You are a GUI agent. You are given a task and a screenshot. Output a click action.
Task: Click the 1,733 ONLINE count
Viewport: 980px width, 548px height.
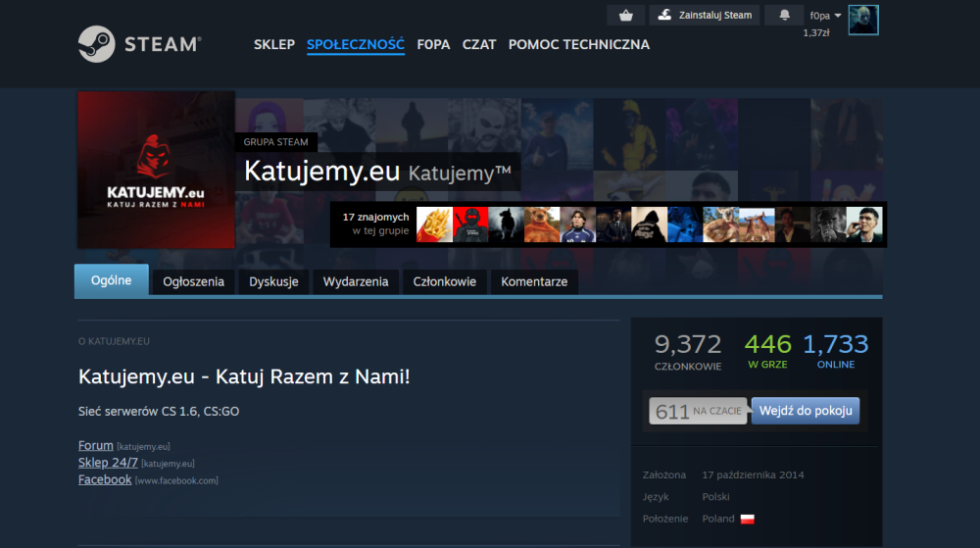point(836,351)
